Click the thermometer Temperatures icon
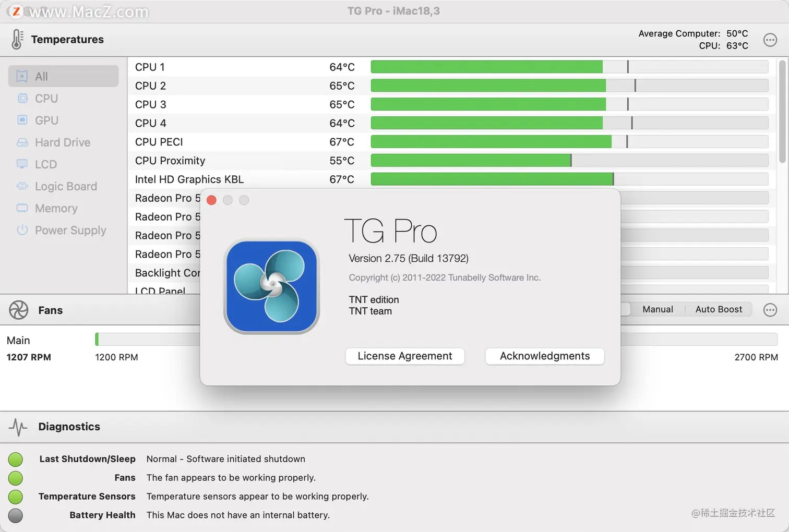 (x=17, y=39)
